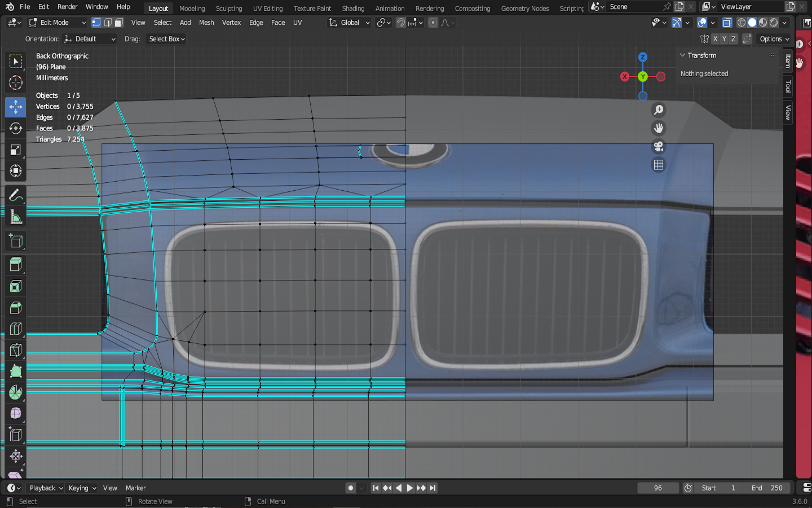The image size is (812, 508).
Task: Click the current frame field showing 96
Action: pyautogui.click(x=657, y=488)
